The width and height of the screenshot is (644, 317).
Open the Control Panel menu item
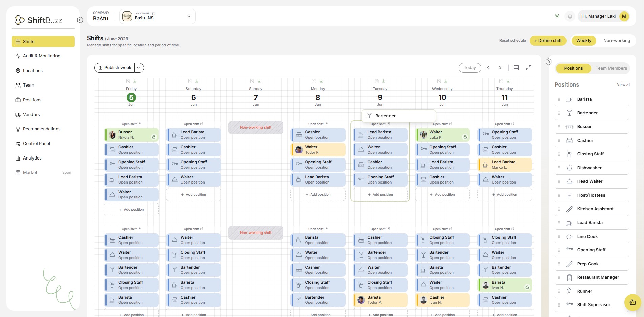pyautogui.click(x=43, y=144)
